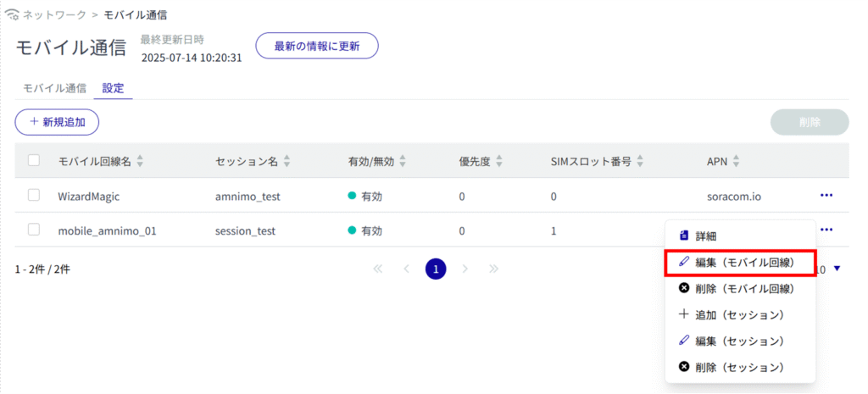Click the three-dot menu for WizardMagic row
Screen dimensions: 868x394
[x=826, y=196]
